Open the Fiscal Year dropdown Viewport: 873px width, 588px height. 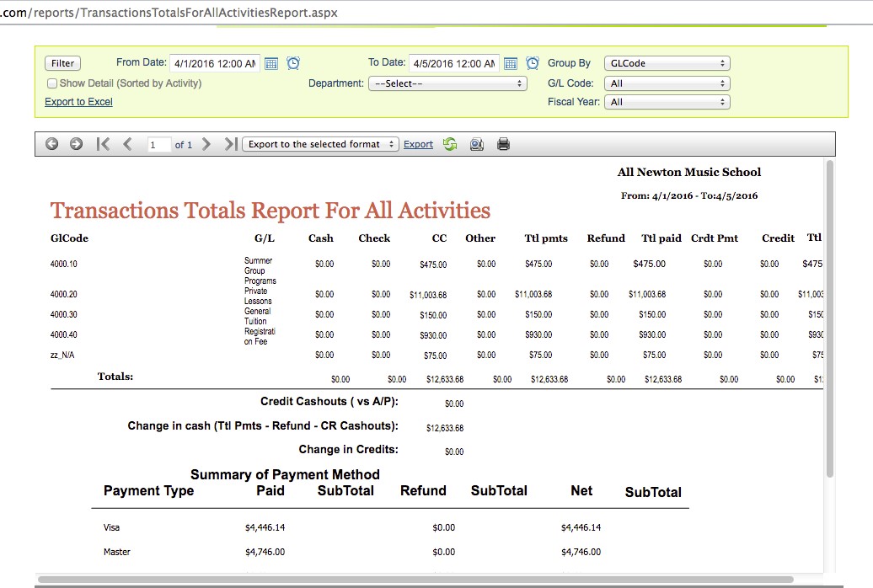[x=667, y=102]
